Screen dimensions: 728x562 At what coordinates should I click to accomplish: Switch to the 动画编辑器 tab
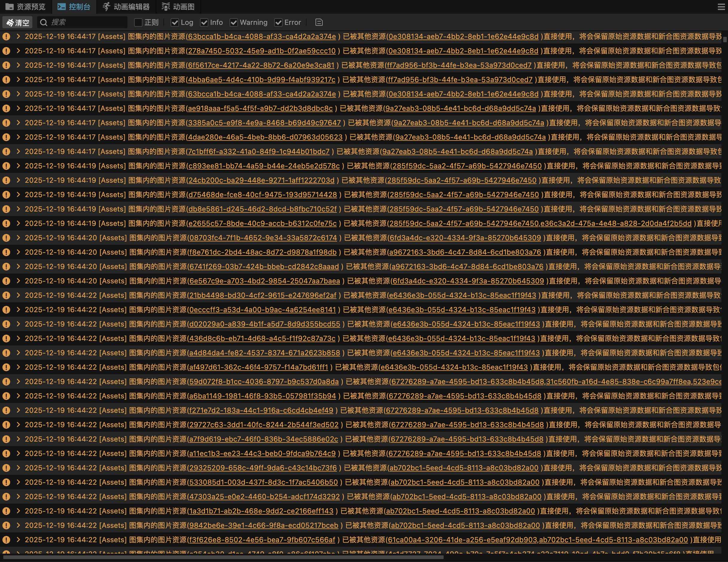pos(131,7)
